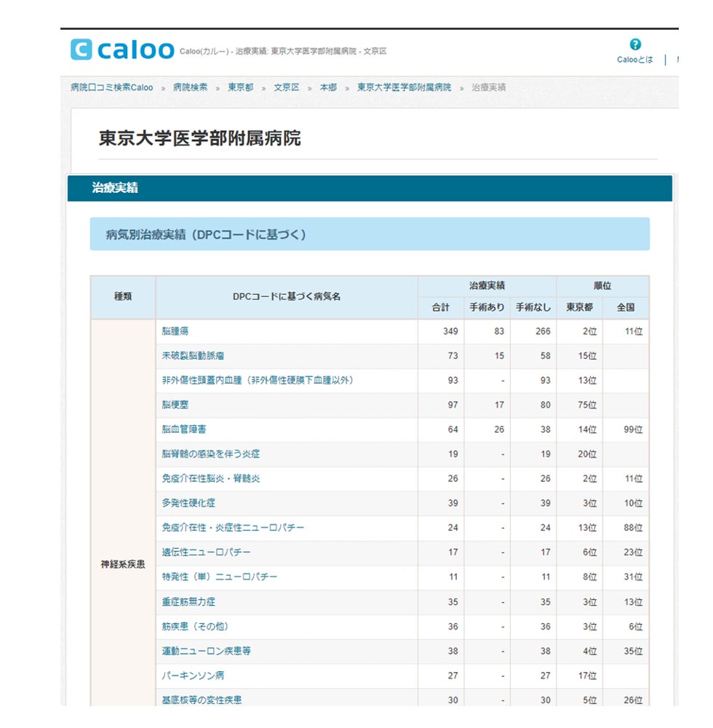Click the 75位 Tokyo rank for 脳梗塞

(587, 405)
